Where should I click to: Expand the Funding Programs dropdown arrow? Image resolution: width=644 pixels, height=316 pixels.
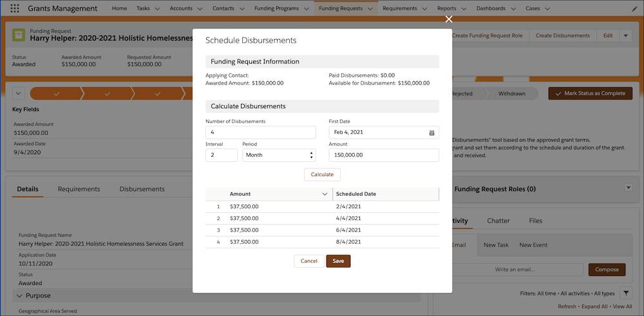coord(307,8)
